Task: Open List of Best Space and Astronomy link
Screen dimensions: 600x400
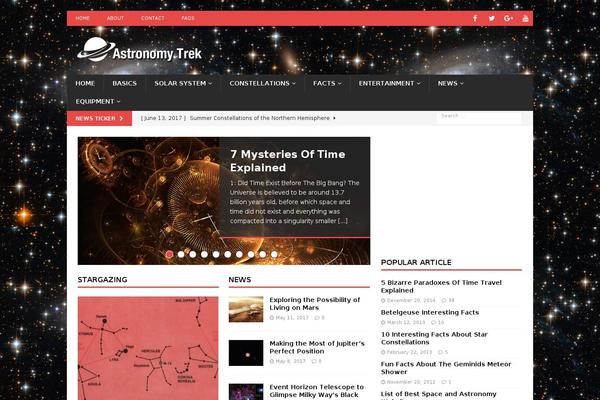Action: [x=439, y=394]
